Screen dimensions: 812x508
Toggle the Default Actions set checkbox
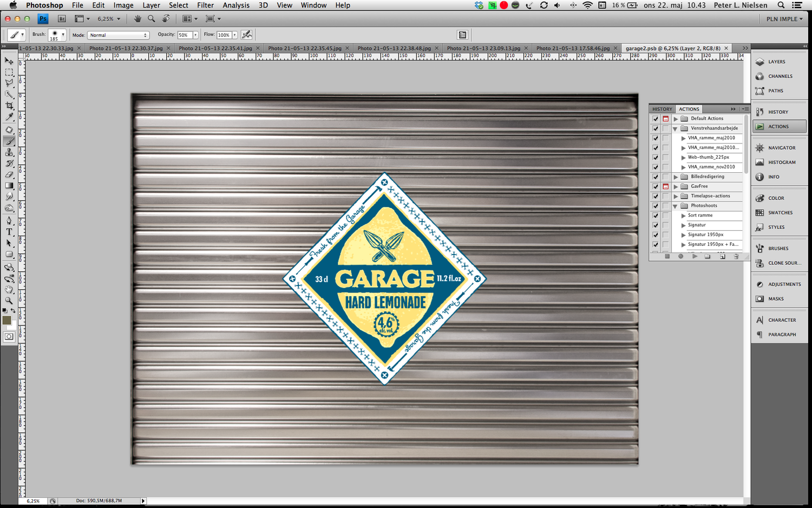point(656,119)
